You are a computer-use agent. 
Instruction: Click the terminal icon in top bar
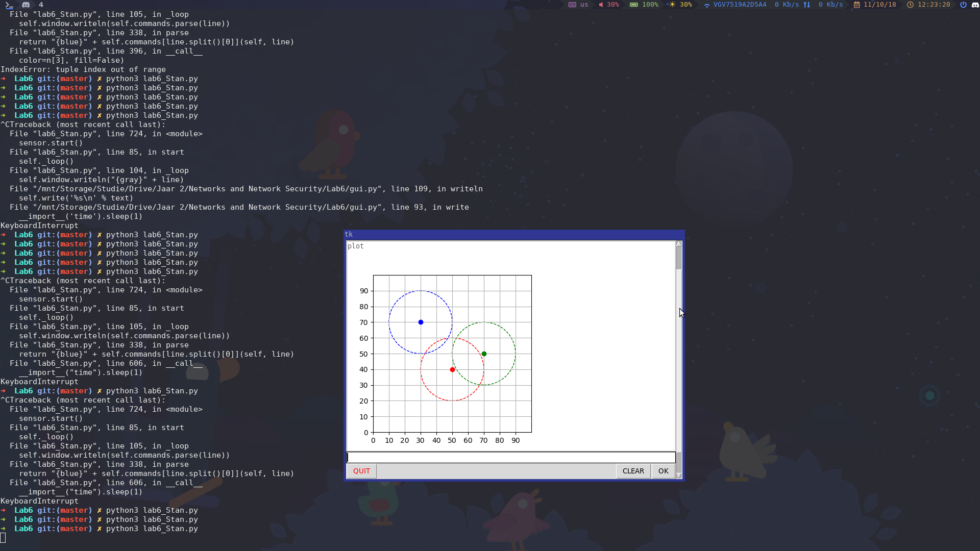pos(9,5)
